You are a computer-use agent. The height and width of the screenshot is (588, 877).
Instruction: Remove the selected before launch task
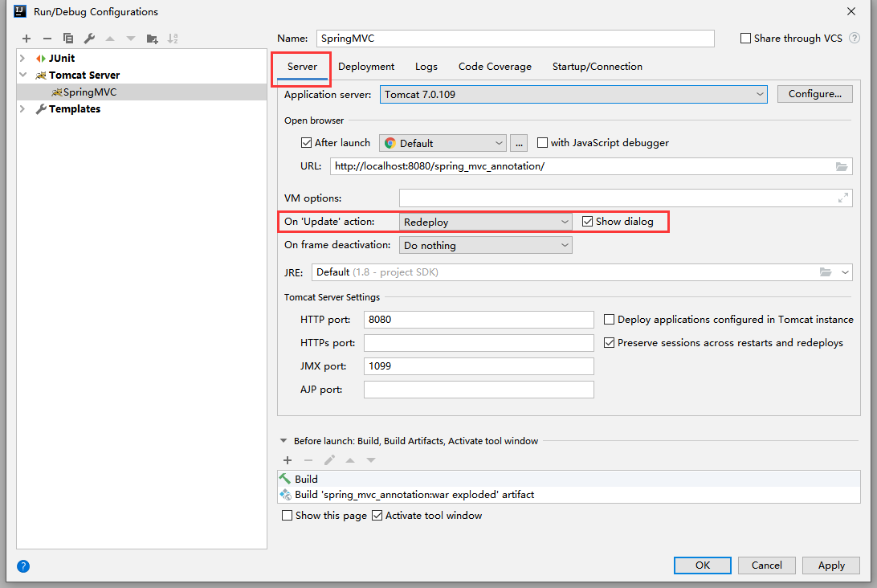[308, 460]
